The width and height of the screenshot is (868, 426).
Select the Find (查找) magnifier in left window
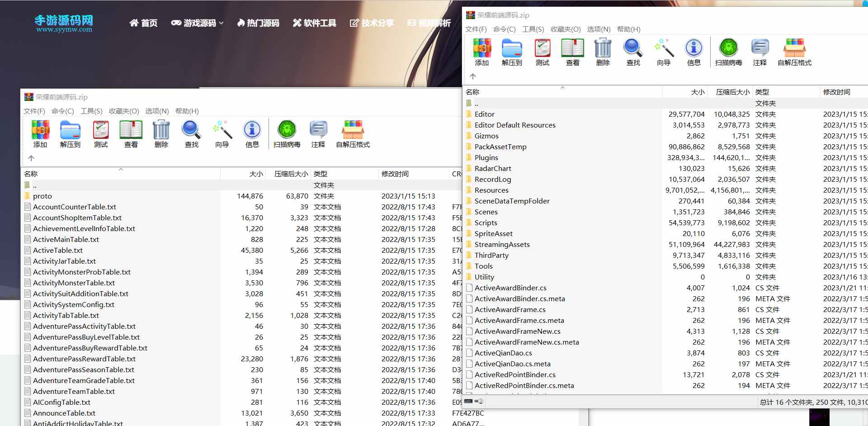click(191, 134)
